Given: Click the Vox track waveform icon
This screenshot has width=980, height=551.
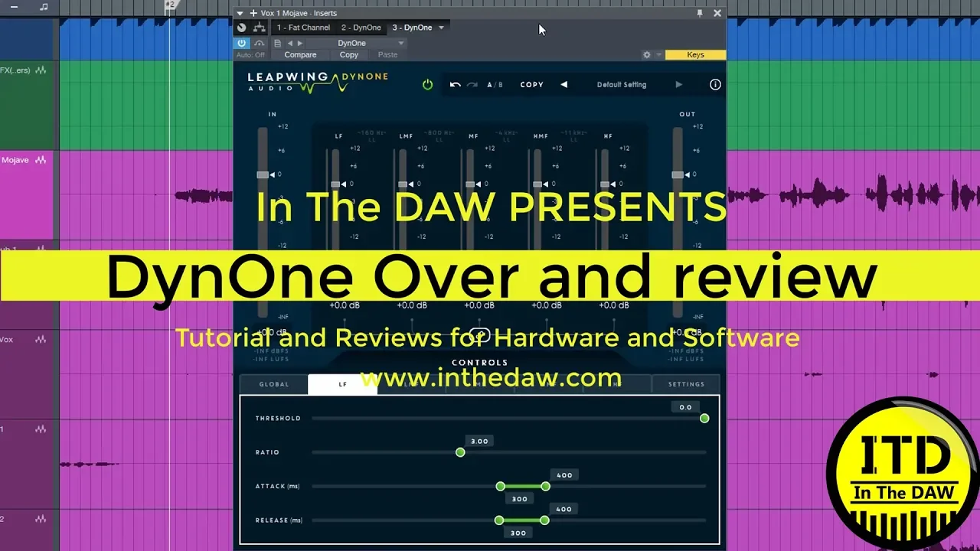Looking at the screenshot, I should pos(41,340).
